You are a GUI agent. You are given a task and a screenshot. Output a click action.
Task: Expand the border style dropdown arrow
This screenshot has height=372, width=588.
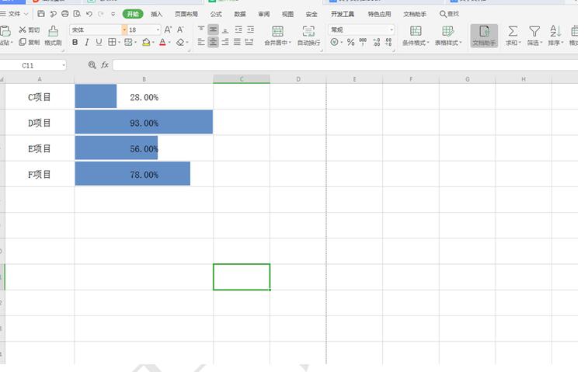[119, 43]
